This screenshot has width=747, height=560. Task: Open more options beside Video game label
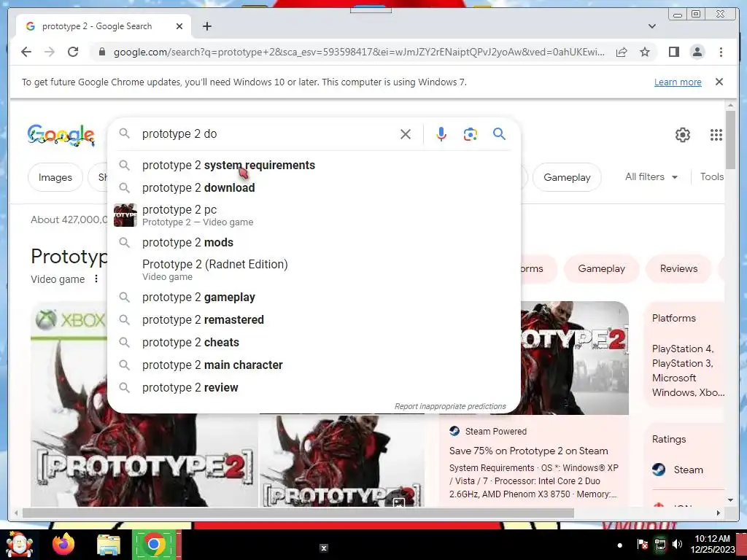pos(96,279)
